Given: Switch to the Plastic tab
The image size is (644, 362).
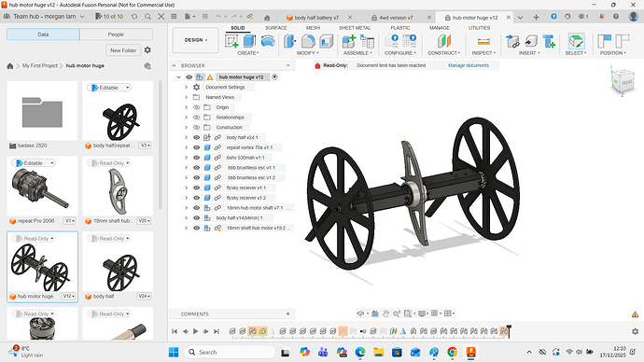Looking at the screenshot, I should (400, 28).
